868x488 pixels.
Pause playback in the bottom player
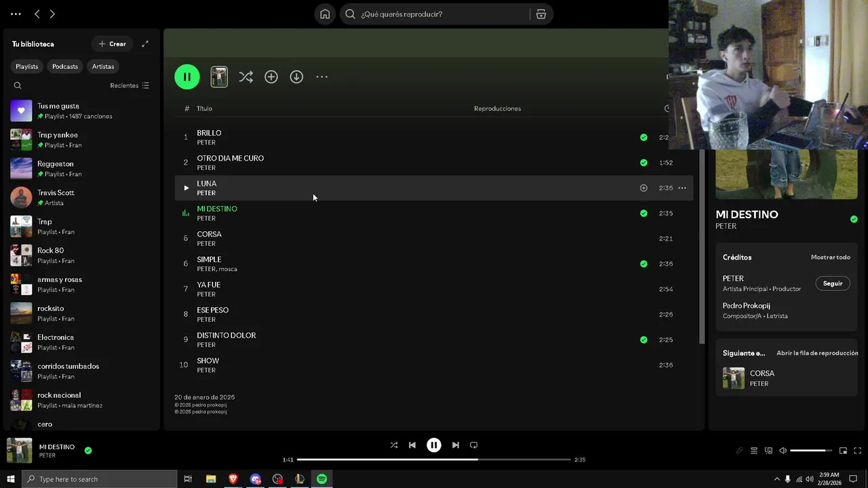pyautogui.click(x=434, y=445)
